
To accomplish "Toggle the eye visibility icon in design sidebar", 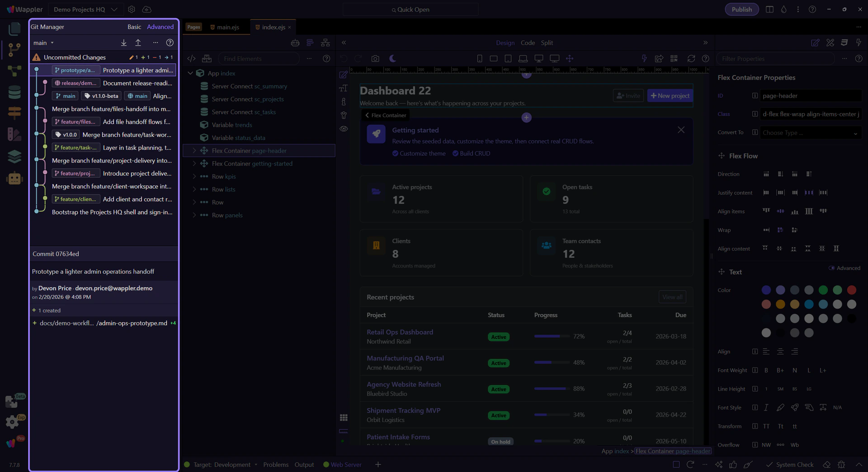I will tap(344, 129).
